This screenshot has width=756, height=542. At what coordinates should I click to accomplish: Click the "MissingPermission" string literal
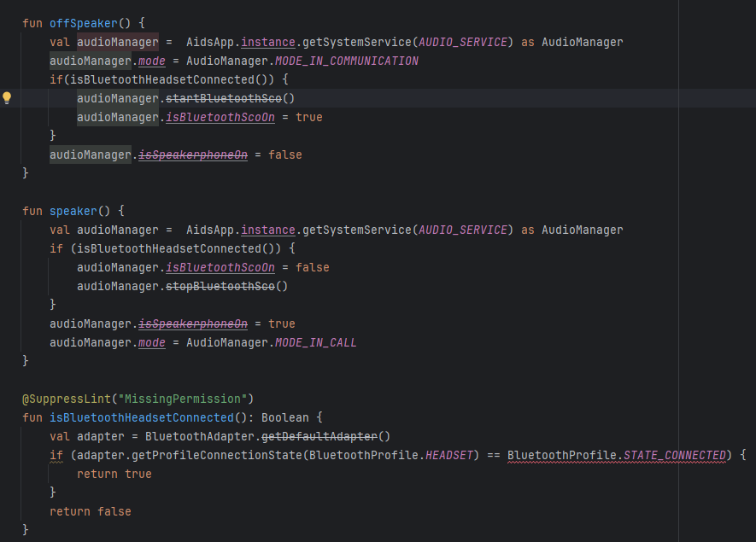click(x=183, y=399)
